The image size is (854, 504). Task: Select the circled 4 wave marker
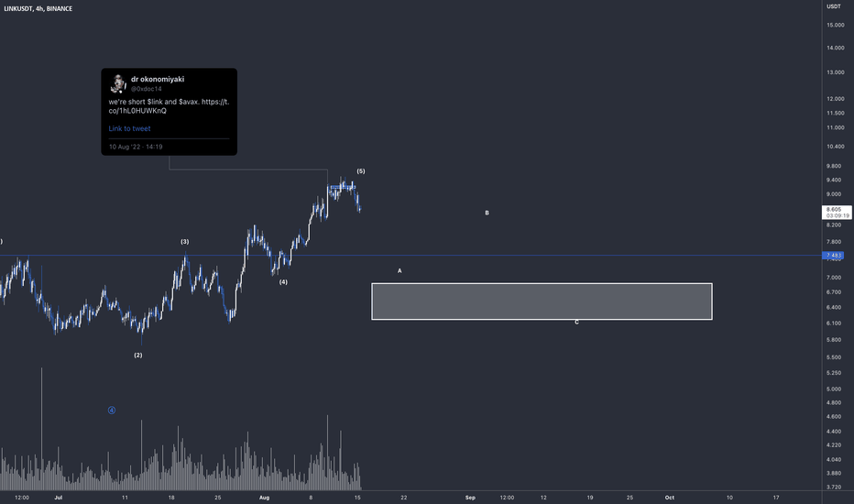(x=112, y=411)
